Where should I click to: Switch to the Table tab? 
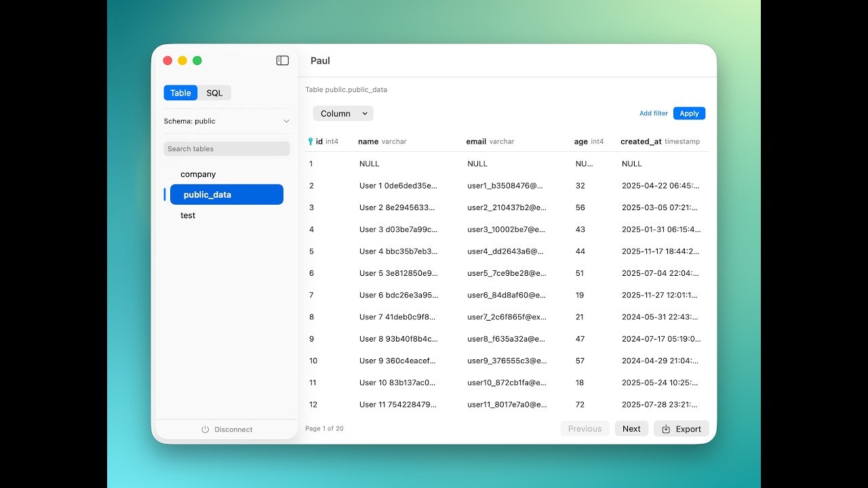180,93
